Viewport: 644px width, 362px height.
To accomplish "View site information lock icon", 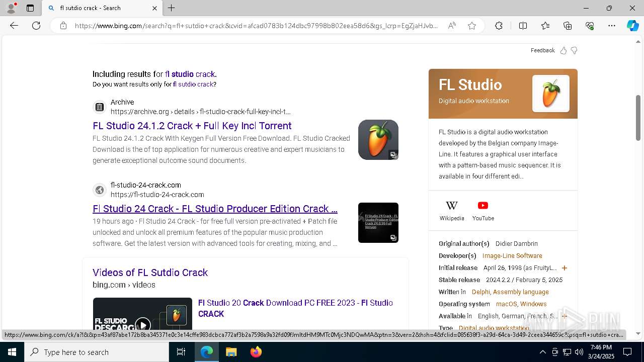I will coord(63,26).
